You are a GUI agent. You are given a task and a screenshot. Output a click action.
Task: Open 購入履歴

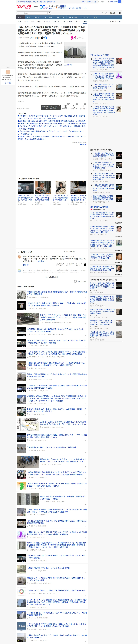[x=112, y=13]
